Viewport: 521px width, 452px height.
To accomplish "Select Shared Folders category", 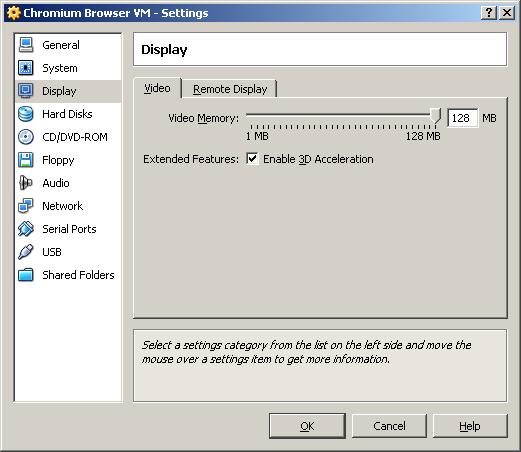I will point(78,275).
